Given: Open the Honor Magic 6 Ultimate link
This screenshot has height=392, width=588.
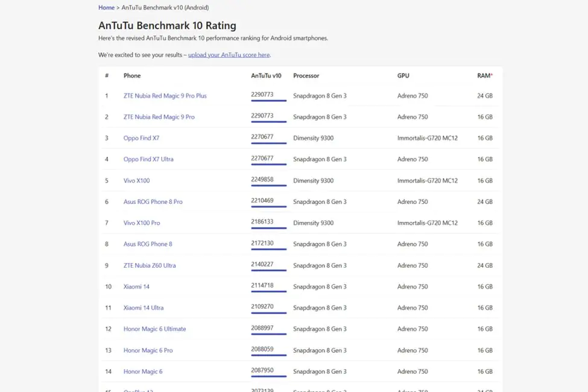Looking at the screenshot, I should pos(155,329).
